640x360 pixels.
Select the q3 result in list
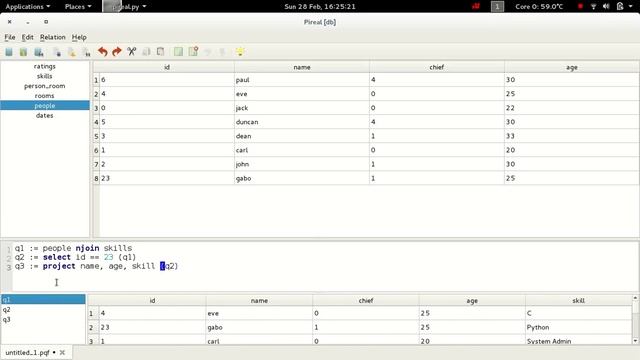(x=43, y=319)
